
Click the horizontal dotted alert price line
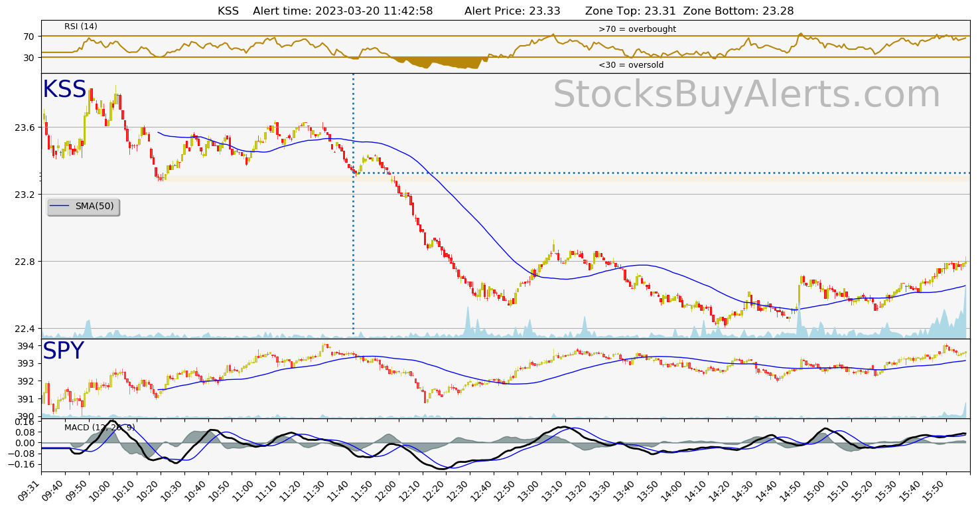662,173
